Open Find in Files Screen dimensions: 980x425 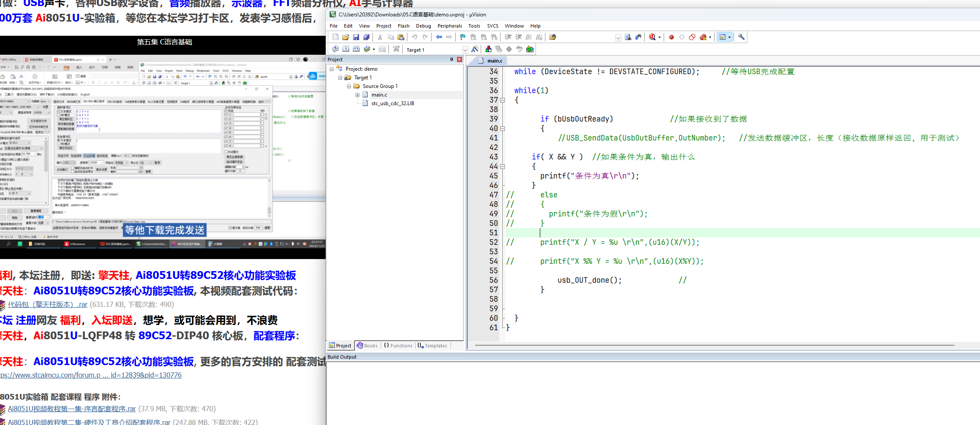click(552, 37)
